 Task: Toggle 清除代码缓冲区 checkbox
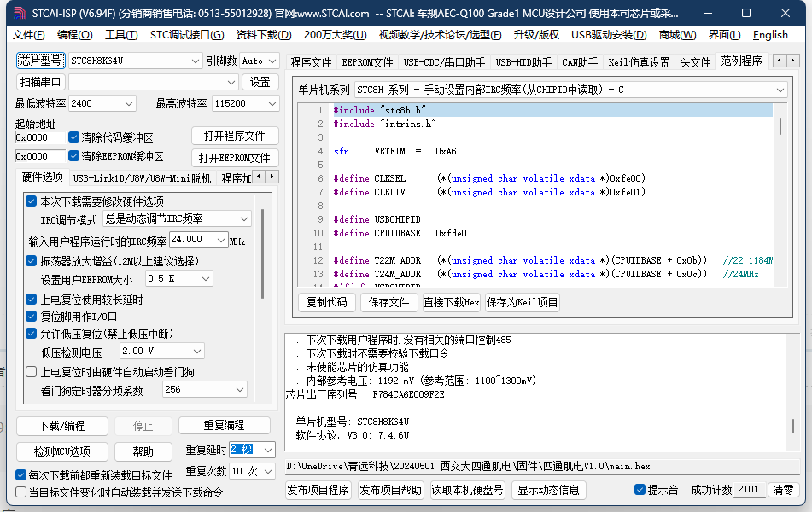pyautogui.click(x=74, y=137)
